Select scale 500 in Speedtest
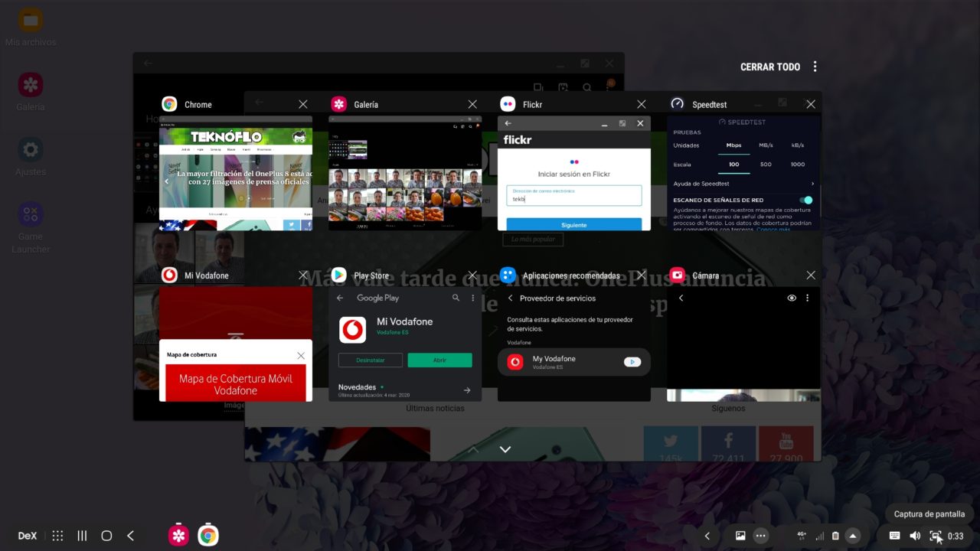 (766, 165)
